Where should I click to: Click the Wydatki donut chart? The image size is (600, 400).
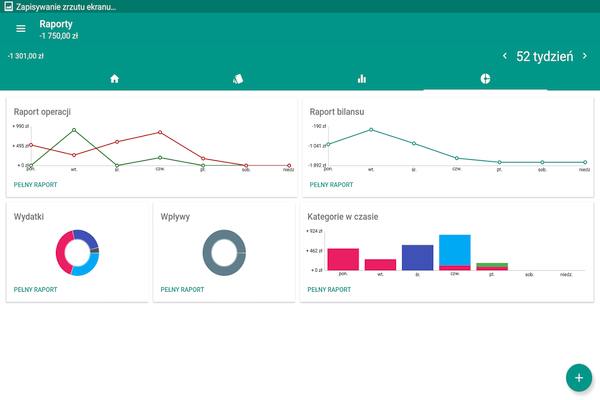click(x=77, y=253)
